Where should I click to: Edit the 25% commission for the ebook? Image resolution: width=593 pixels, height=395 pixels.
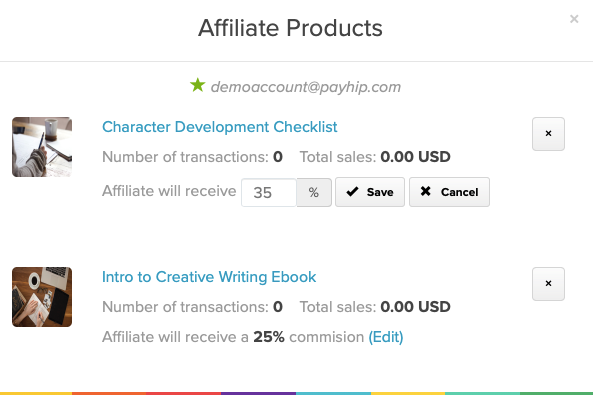coord(386,337)
